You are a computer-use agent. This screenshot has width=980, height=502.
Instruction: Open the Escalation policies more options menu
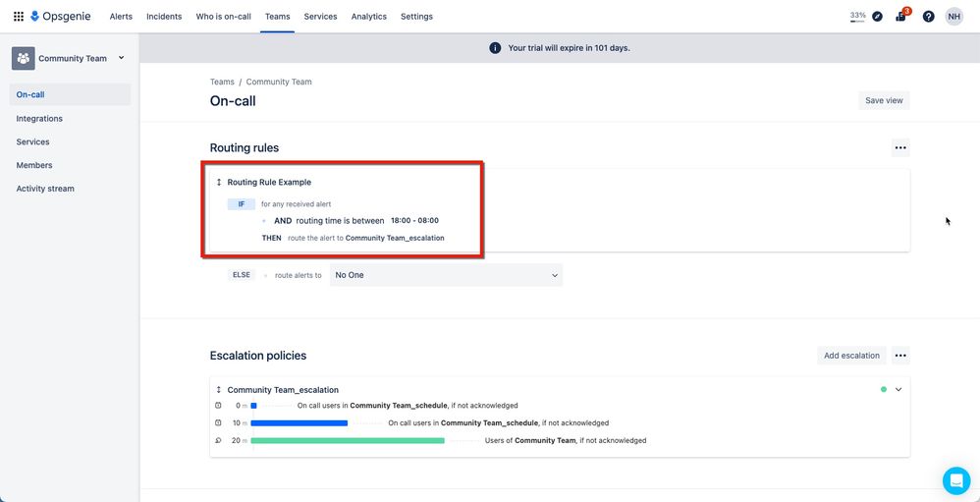click(x=900, y=355)
